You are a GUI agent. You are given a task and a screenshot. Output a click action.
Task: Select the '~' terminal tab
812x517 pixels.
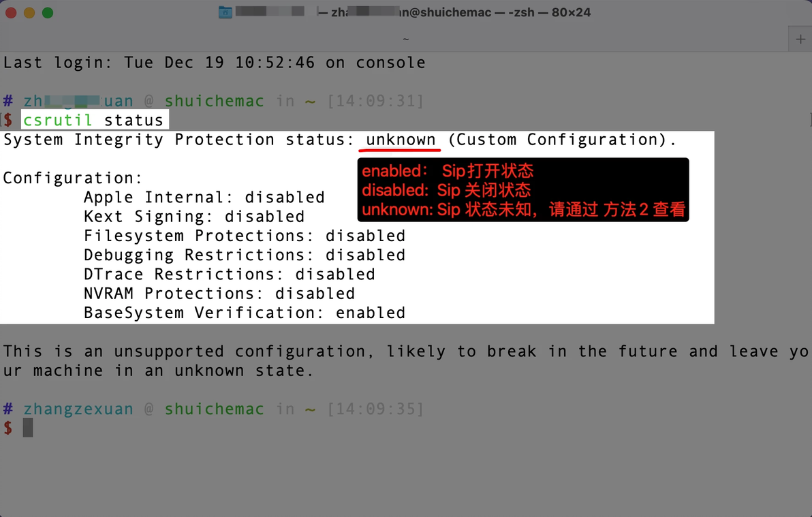(405, 39)
